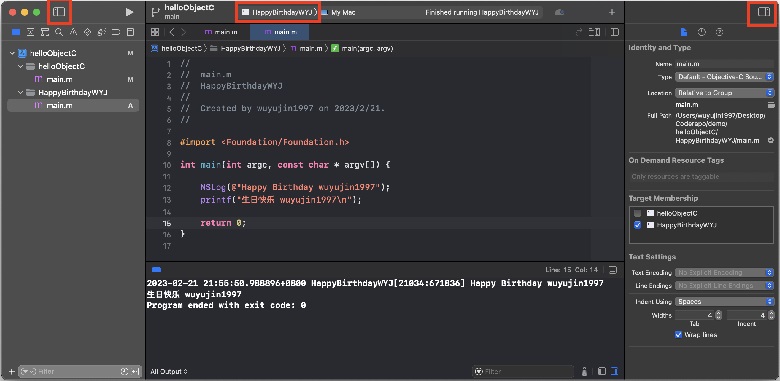Go forward with the editor right chevron
The height and width of the screenshot is (381, 780).
(x=184, y=32)
